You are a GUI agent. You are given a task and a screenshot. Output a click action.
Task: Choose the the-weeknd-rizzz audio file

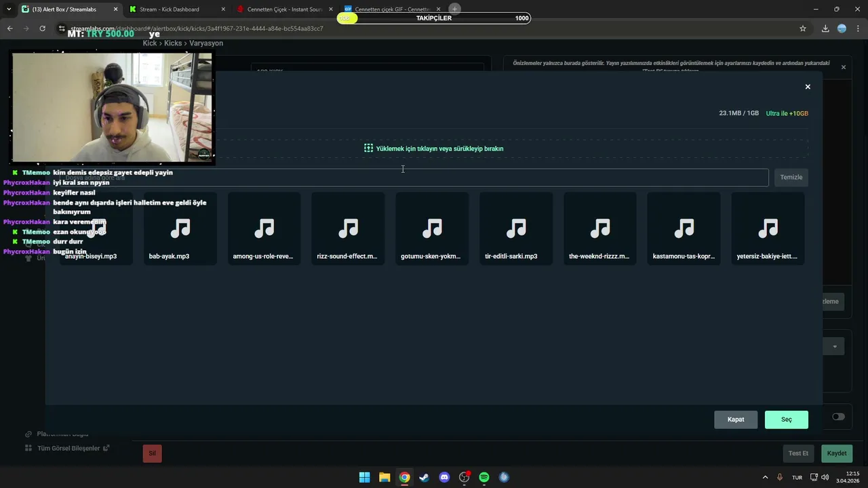coord(600,228)
